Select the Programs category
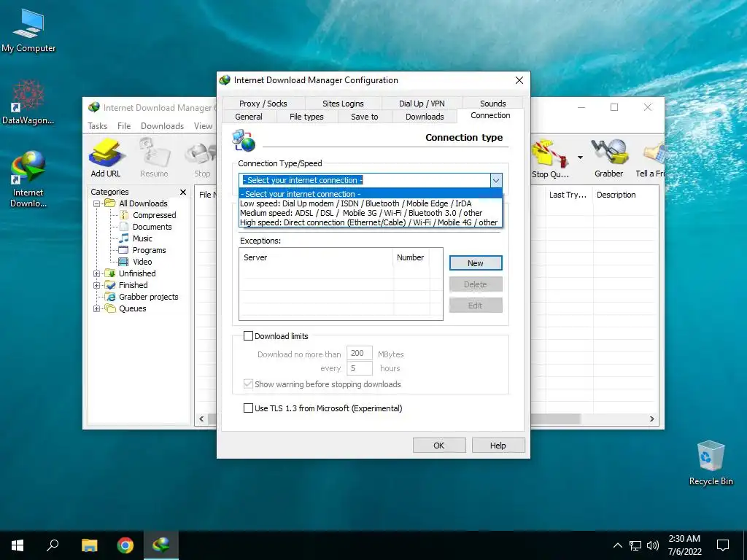Screen dimensions: 747x560 [x=149, y=250]
